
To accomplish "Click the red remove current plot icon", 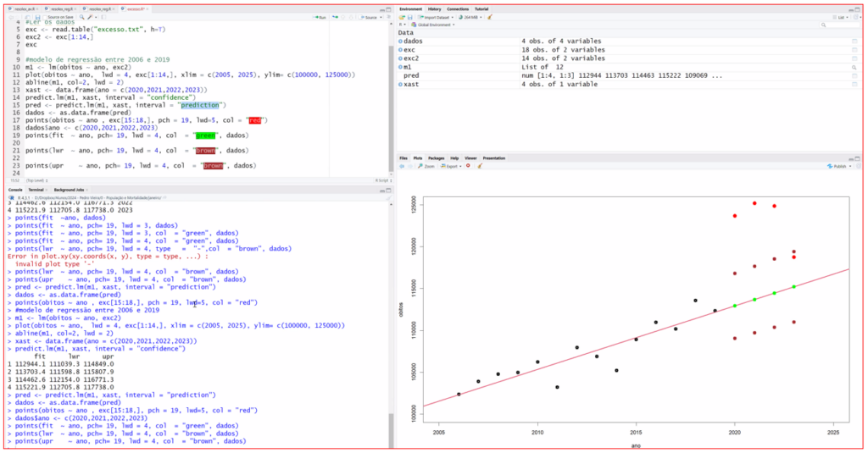I will click(x=468, y=166).
